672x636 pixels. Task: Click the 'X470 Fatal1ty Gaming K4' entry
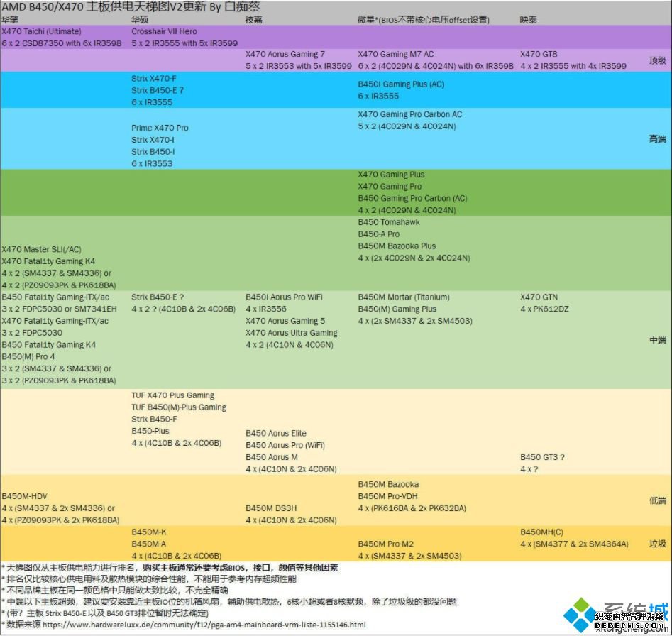(48, 261)
